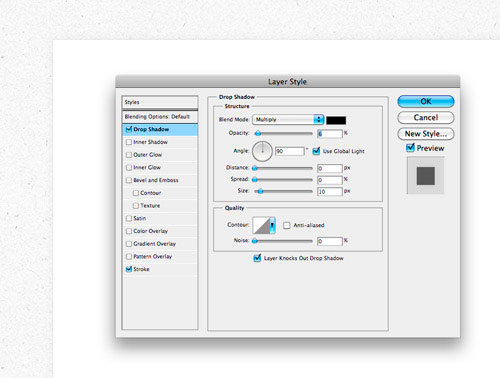Image resolution: width=500 pixels, height=378 pixels.
Task: Click the Size slider handle
Action: point(260,191)
